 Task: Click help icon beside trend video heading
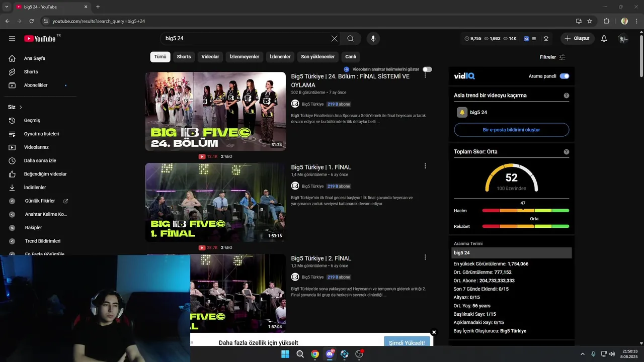click(x=567, y=96)
